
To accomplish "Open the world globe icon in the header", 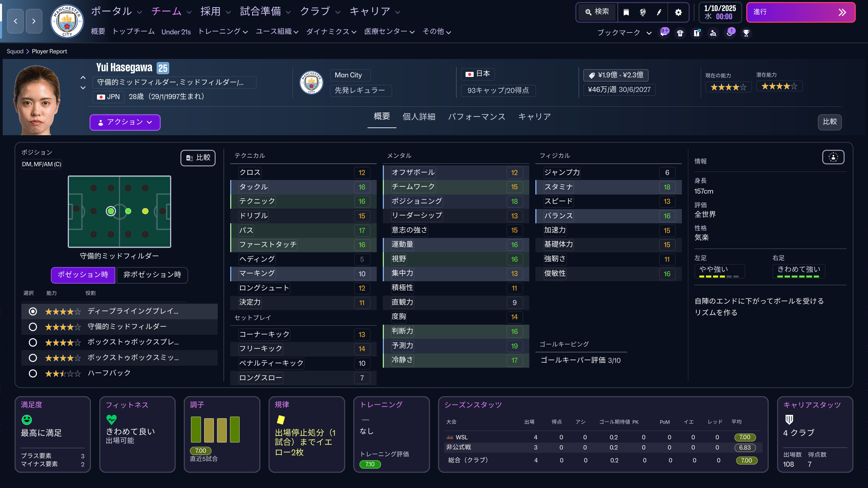I will (643, 12).
